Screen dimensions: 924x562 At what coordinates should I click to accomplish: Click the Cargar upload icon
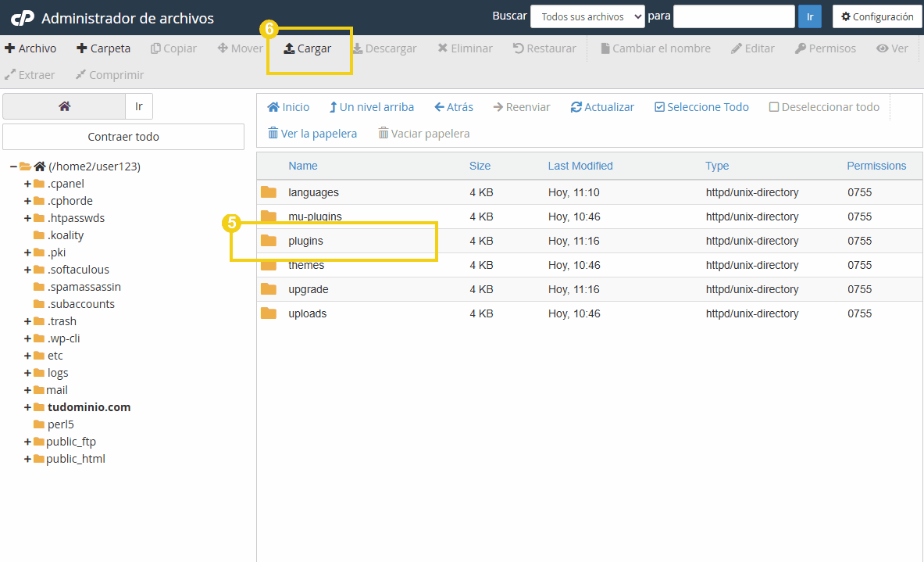(289, 48)
